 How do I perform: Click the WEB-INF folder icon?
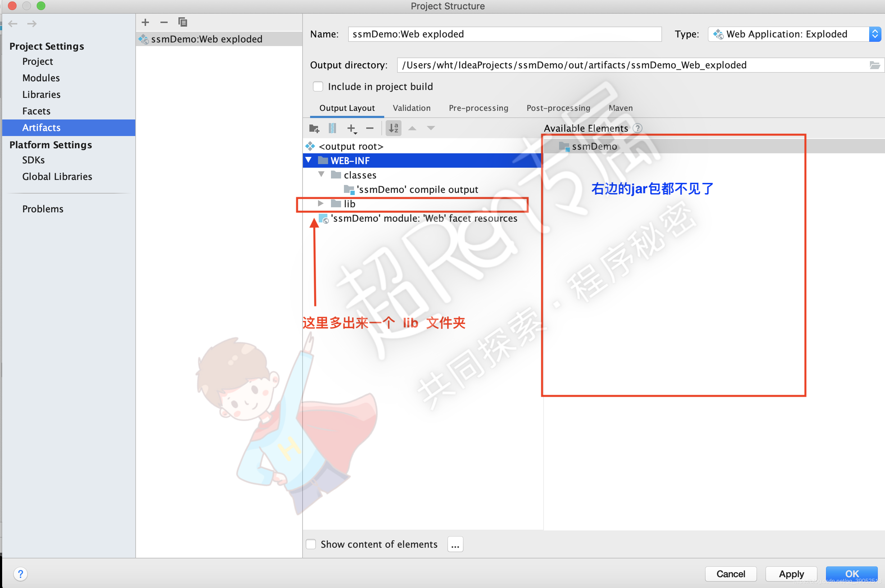click(x=323, y=161)
